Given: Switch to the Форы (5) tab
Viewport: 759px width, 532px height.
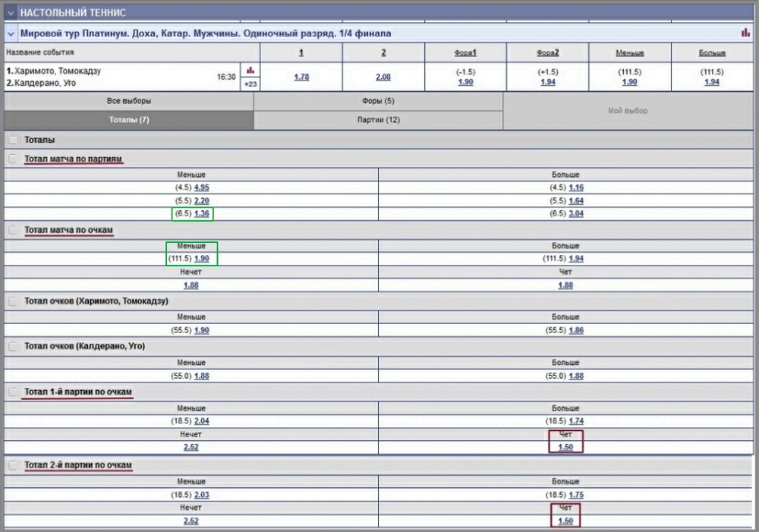Looking at the screenshot, I should pos(378,101).
